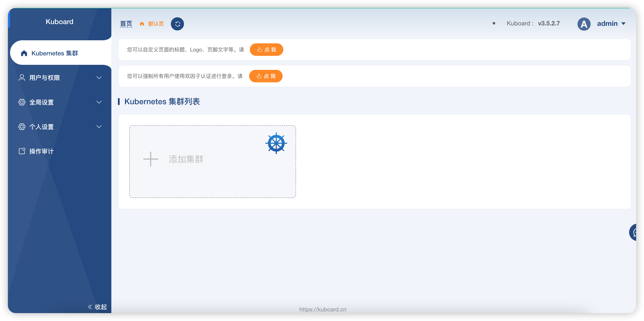This screenshot has width=644, height=321.
Task: Open the 操作审计 menu item
Action: point(59,151)
